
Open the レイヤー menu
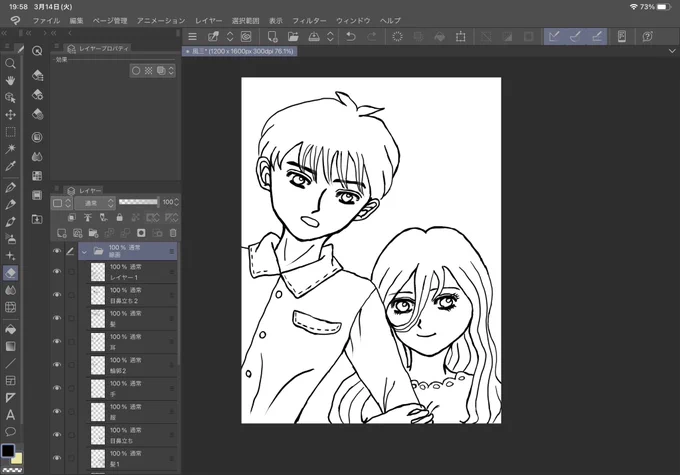point(209,20)
